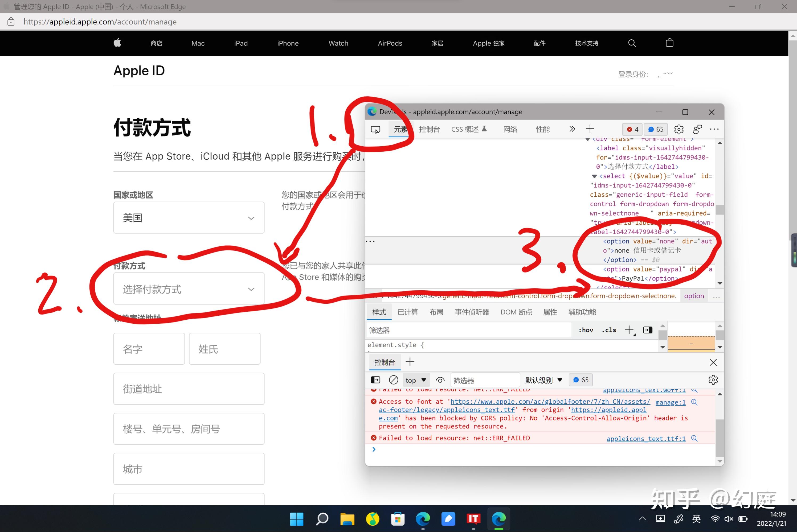The width and height of the screenshot is (797, 532).
Task: Click the Settings gear icon in DevTools
Action: (x=678, y=129)
